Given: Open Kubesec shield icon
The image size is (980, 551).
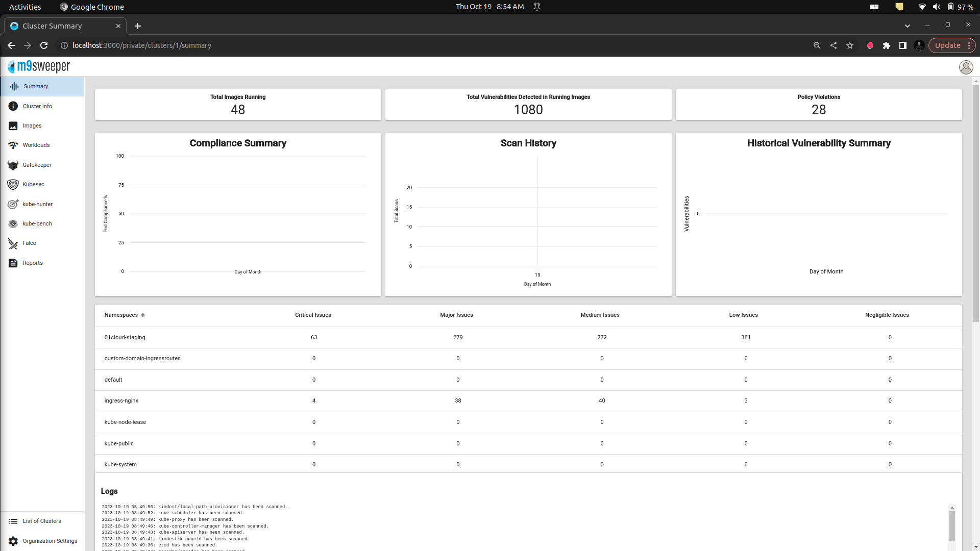Looking at the screenshot, I should (13, 184).
